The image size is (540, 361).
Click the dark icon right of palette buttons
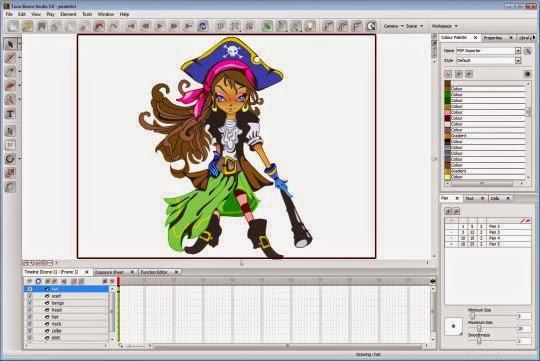527,74
